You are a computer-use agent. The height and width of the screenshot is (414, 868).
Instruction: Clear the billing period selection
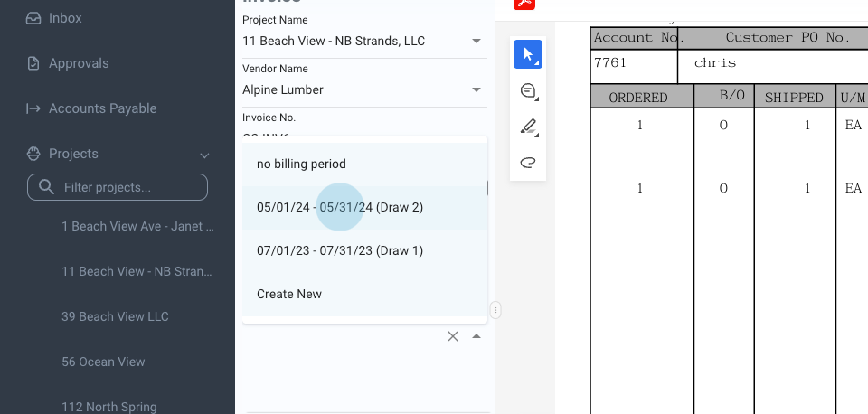[453, 336]
